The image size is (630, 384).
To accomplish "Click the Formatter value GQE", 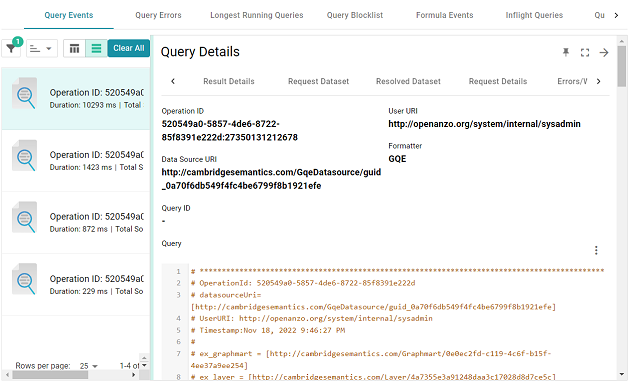I will tap(397, 159).
